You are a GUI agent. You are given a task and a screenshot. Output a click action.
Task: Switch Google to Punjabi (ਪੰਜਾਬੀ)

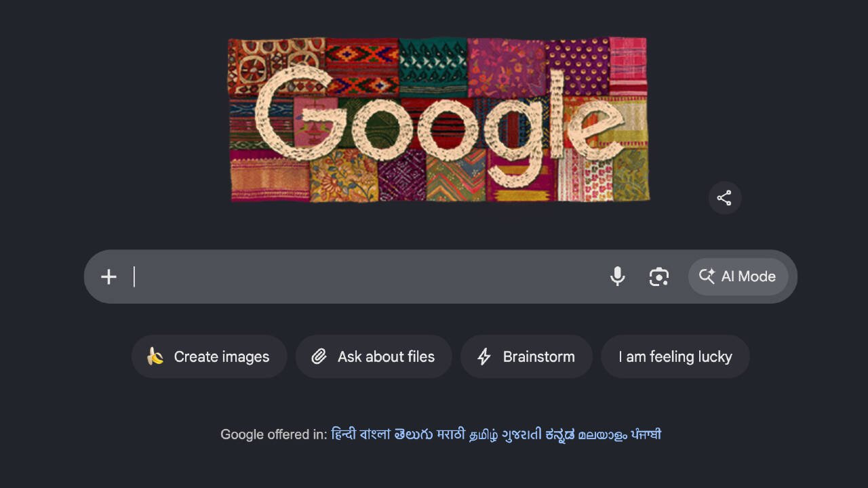click(646, 434)
